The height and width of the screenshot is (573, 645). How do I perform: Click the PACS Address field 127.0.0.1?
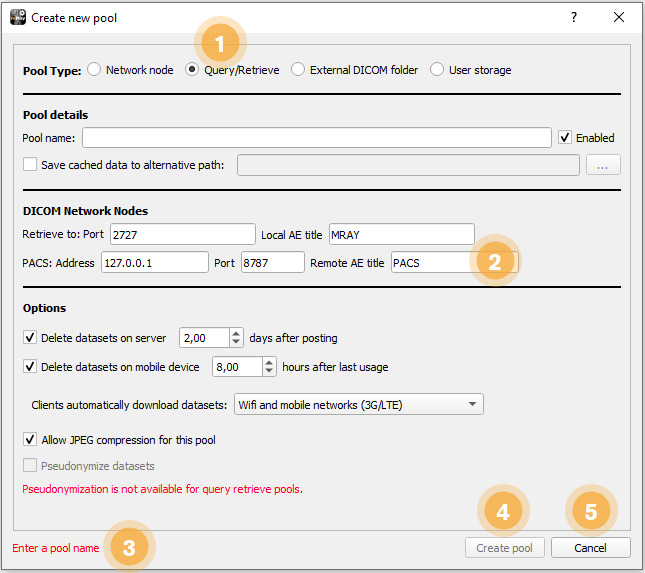(x=155, y=262)
